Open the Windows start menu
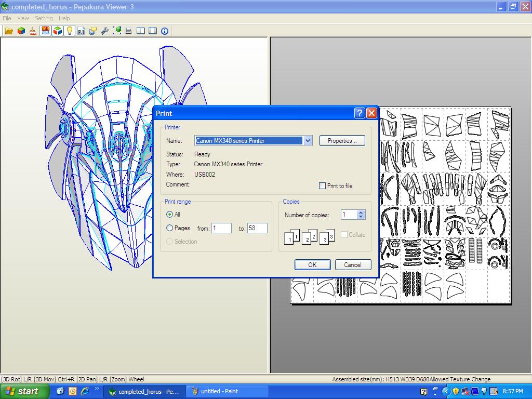This screenshot has width=532, height=399. click(x=24, y=391)
